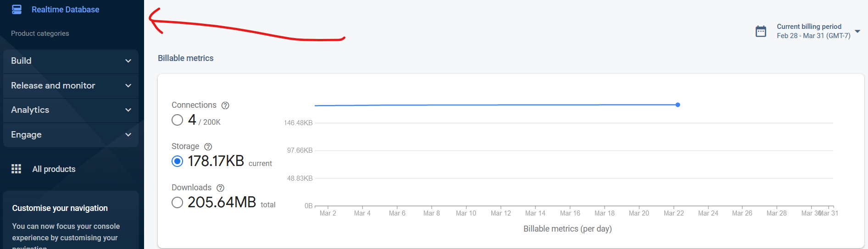The image size is (868, 249).
Task: Click the Billable metrics section title
Action: coord(186,58)
